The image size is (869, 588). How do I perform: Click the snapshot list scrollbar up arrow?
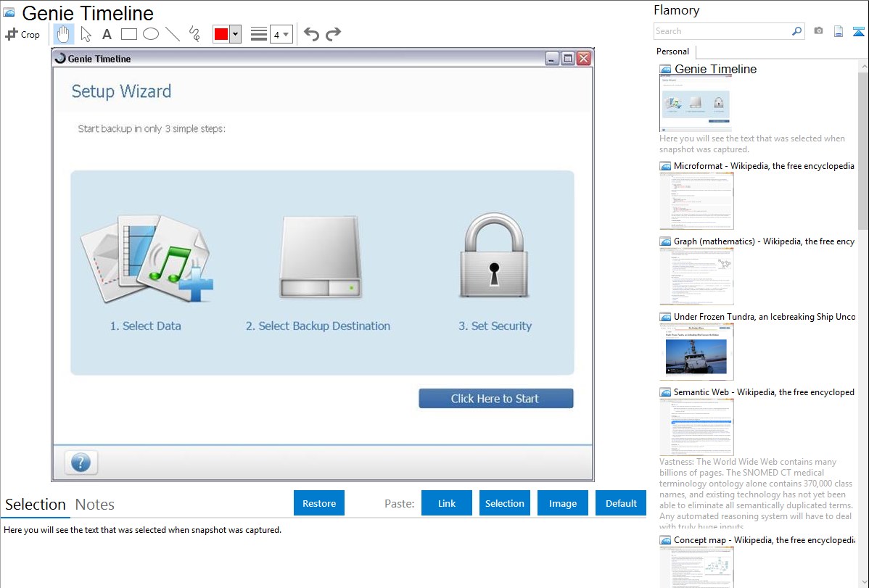coord(863,66)
